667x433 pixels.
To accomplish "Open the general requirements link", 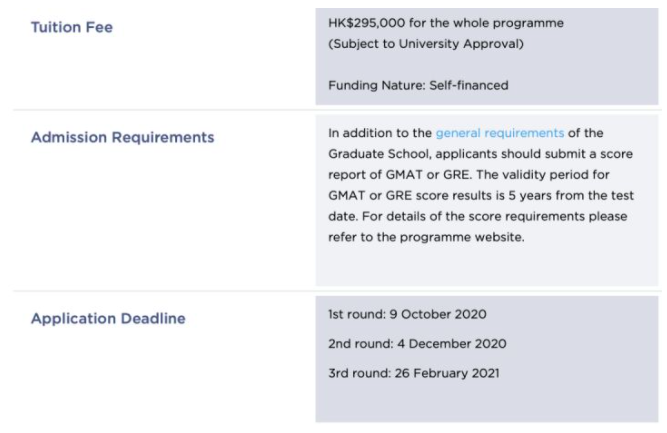I will tap(500, 133).
